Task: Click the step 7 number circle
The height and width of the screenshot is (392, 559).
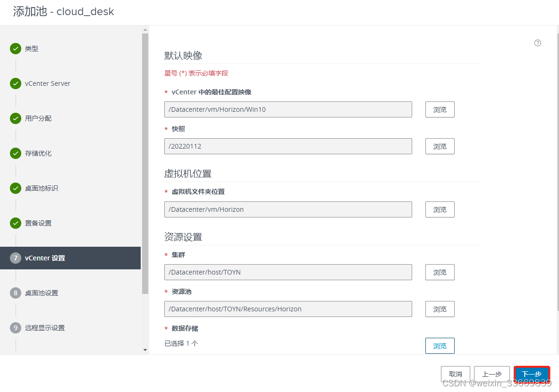Action: pos(16,258)
